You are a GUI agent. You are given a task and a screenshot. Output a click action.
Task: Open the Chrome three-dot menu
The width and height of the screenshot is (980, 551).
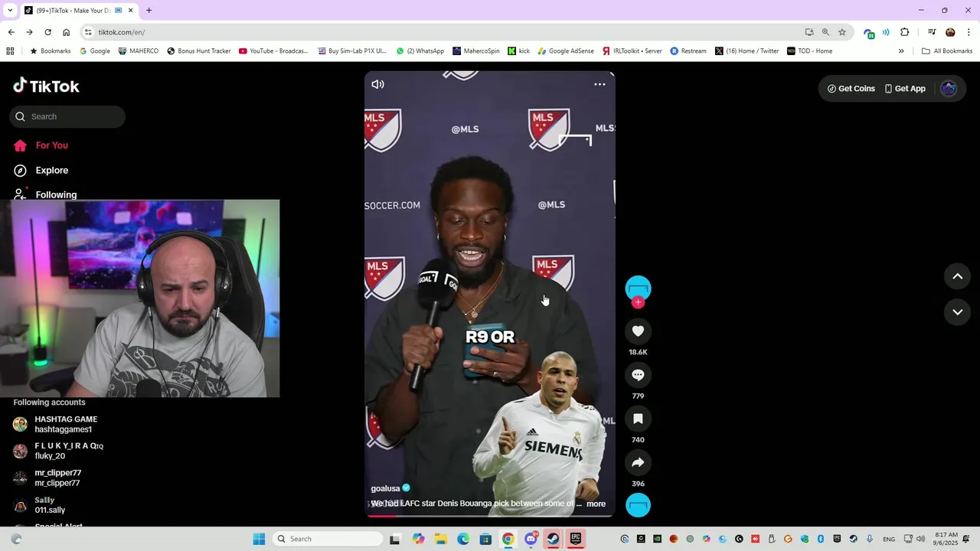click(x=969, y=32)
